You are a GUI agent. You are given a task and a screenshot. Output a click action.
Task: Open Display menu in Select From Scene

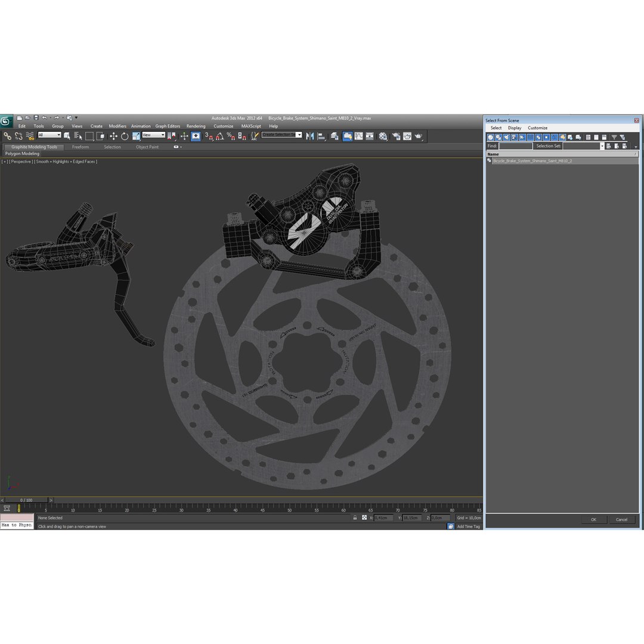pyautogui.click(x=515, y=128)
